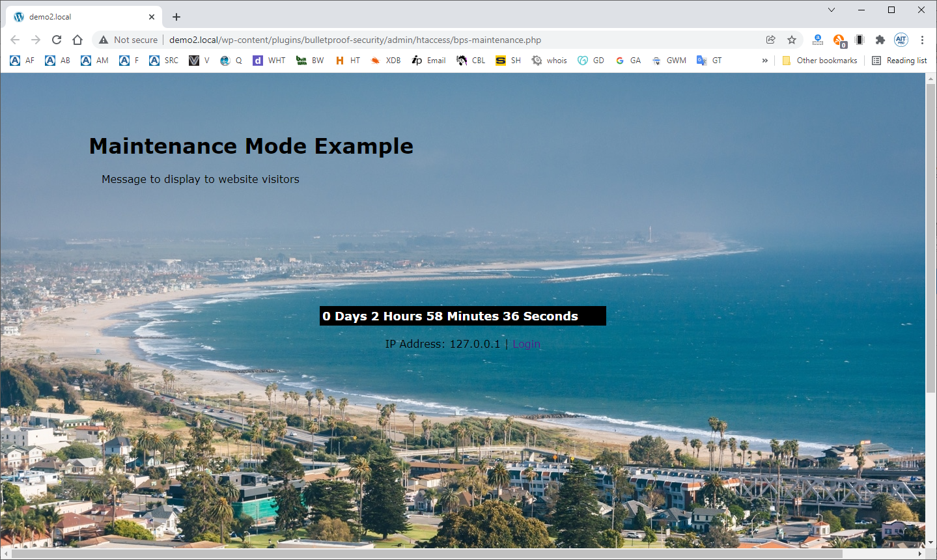Bookmark this page with the star icon

[x=792, y=40]
